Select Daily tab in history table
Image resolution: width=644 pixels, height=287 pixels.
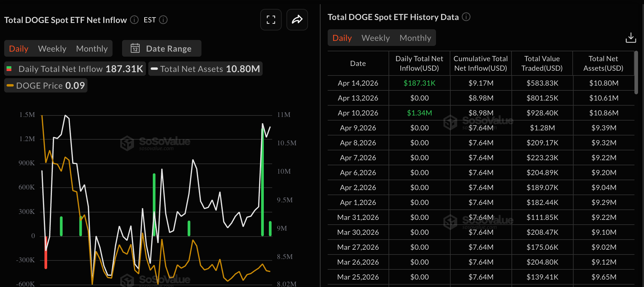pyautogui.click(x=342, y=38)
